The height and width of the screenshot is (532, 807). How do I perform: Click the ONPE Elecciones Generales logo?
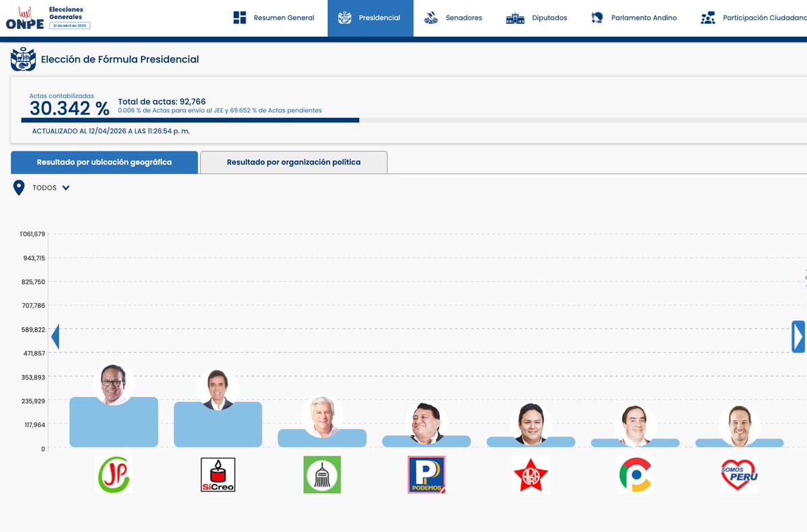pyautogui.click(x=48, y=18)
